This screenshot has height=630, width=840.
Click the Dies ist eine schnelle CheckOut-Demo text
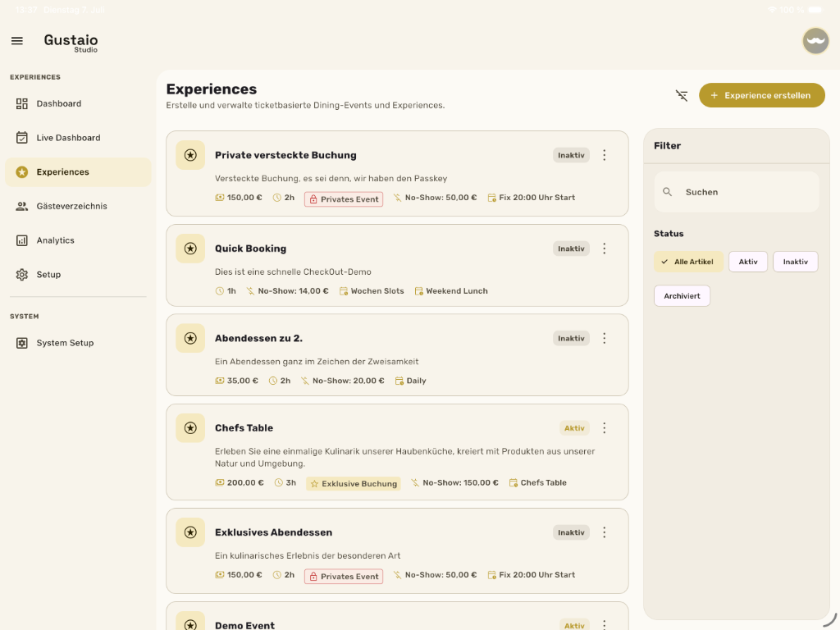(x=293, y=272)
